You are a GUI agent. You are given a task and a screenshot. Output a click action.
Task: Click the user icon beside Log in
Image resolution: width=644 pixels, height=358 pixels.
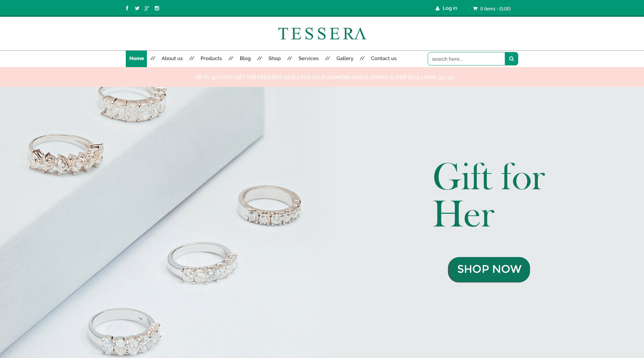click(437, 9)
